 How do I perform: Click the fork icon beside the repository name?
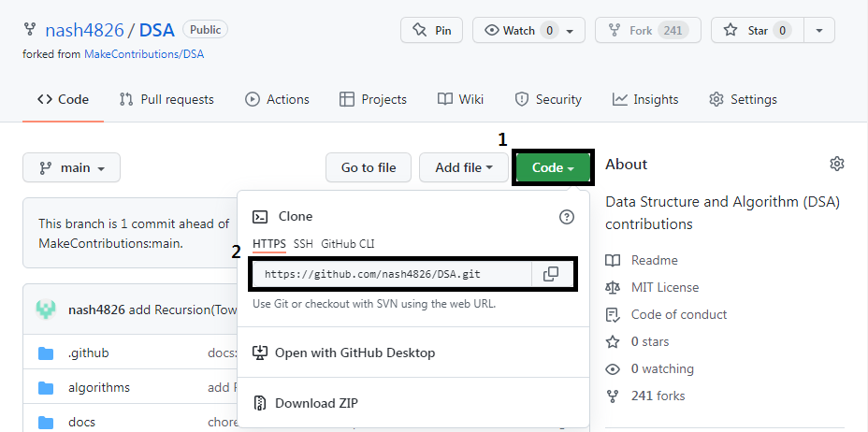tap(30, 29)
